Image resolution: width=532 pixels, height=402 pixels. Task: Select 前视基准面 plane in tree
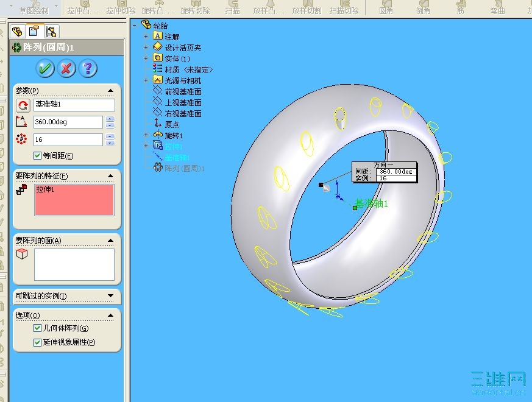(x=183, y=91)
